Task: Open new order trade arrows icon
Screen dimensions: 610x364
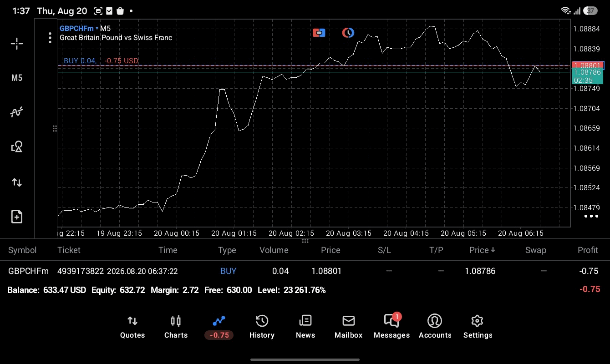Action: click(17, 182)
